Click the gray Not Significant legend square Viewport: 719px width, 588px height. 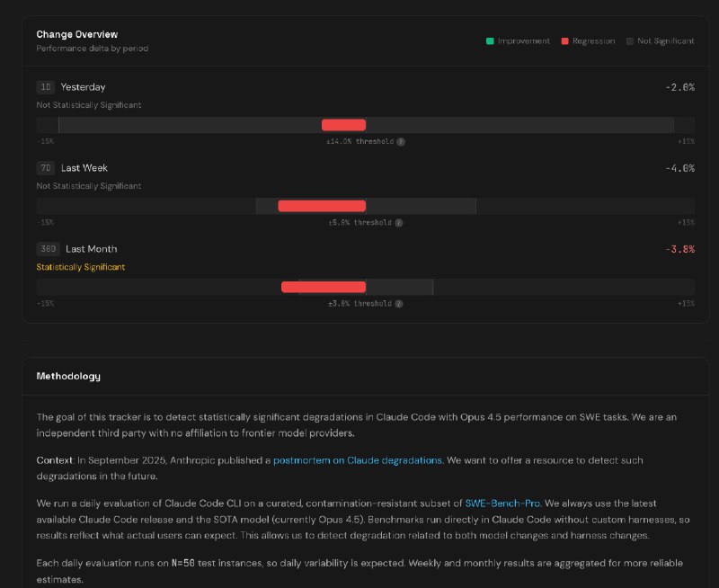(x=629, y=41)
